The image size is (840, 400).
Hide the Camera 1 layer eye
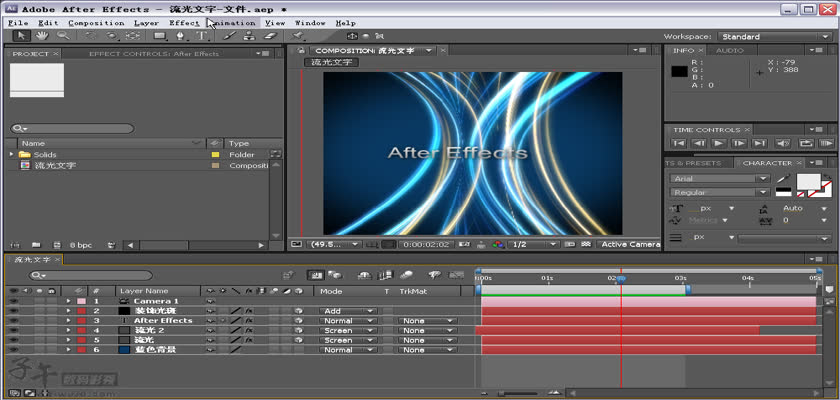(x=14, y=301)
